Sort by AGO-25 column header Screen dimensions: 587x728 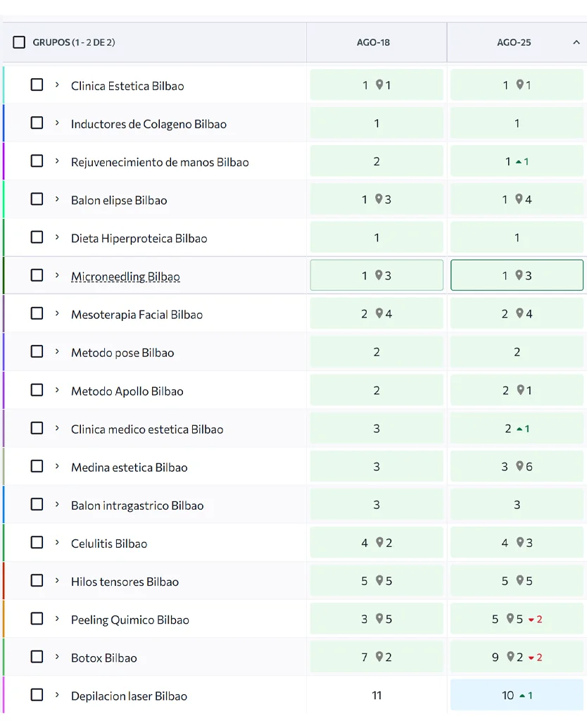pyautogui.click(x=514, y=42)
